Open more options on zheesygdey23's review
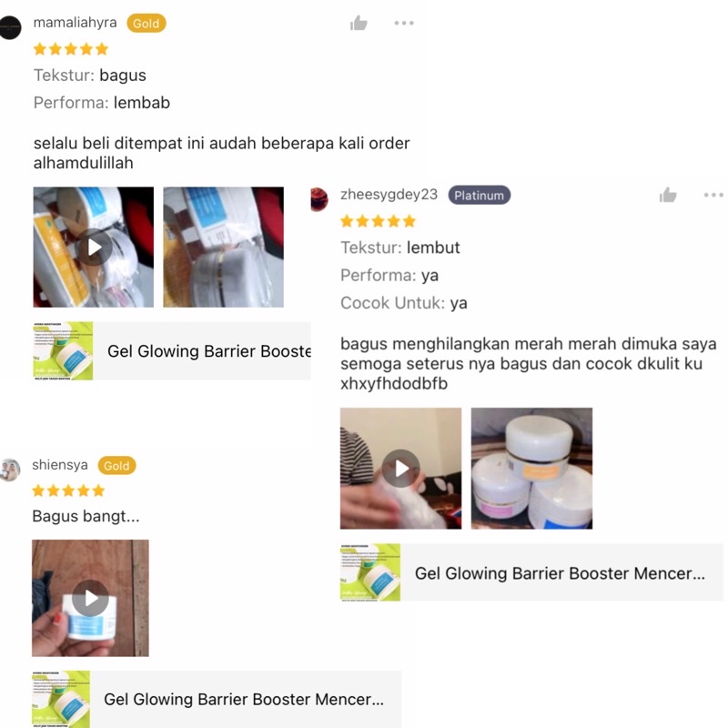This screenshot has width=728, height=728. pyautogui.click(x=713, y=195)
